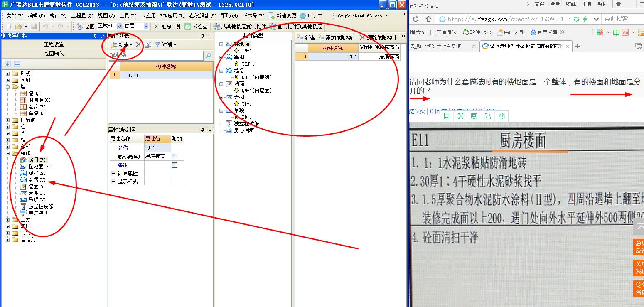The width and height of the screenshot is (644, 307).
Task: Click the search magnifier in 构件列表
Action: pos(209,55)
